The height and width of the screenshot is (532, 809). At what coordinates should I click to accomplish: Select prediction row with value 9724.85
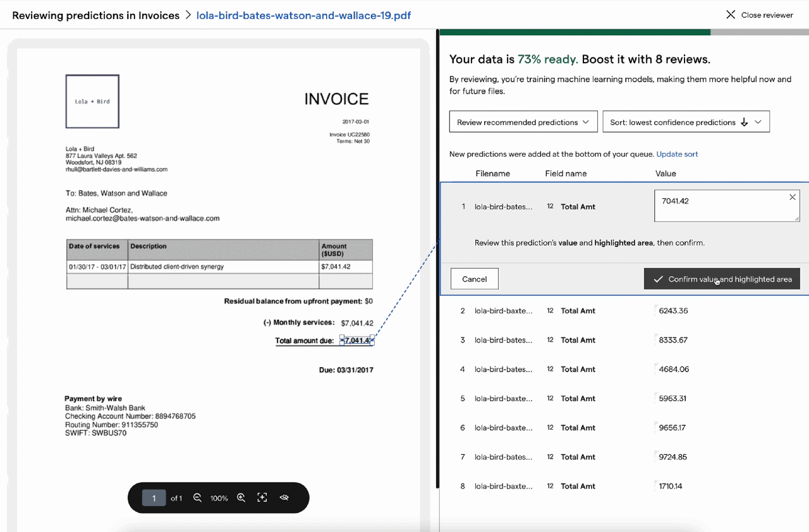[624, 457]
